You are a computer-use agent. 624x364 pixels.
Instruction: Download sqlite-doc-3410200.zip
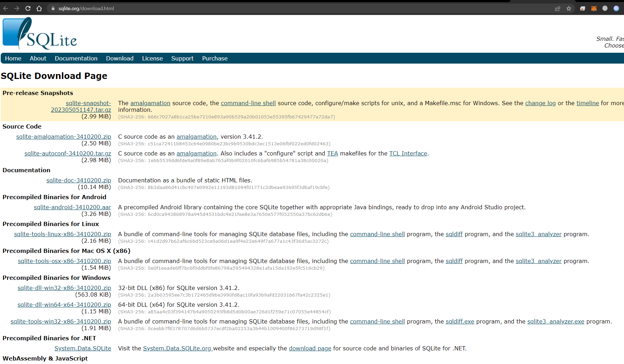(79, 180)
